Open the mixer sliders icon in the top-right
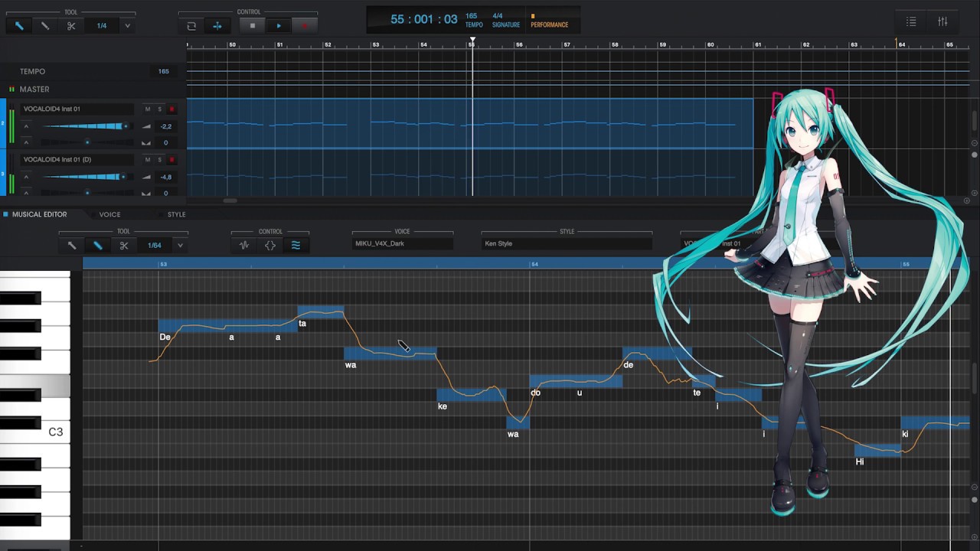Screen dimensions: 980x551 [942, 22]
